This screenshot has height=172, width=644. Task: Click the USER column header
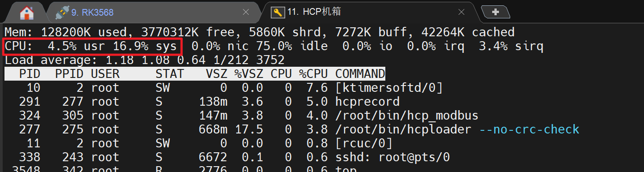coord(105,74)
